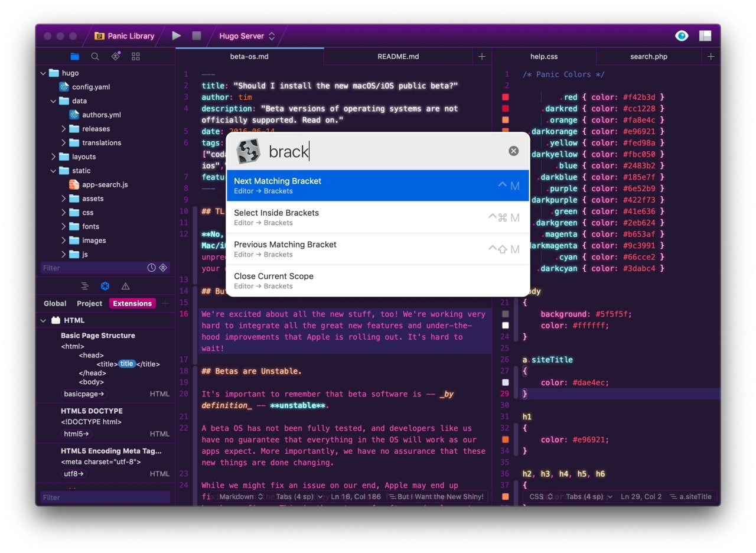
Task: Switch settings scope to Project
Action: coord(89,303)
